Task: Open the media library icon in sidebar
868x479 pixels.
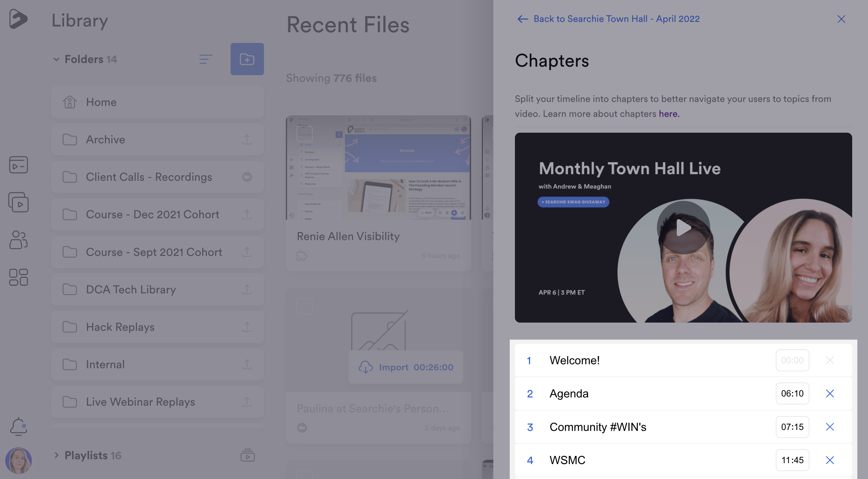Action: click(x=18, y=202)
